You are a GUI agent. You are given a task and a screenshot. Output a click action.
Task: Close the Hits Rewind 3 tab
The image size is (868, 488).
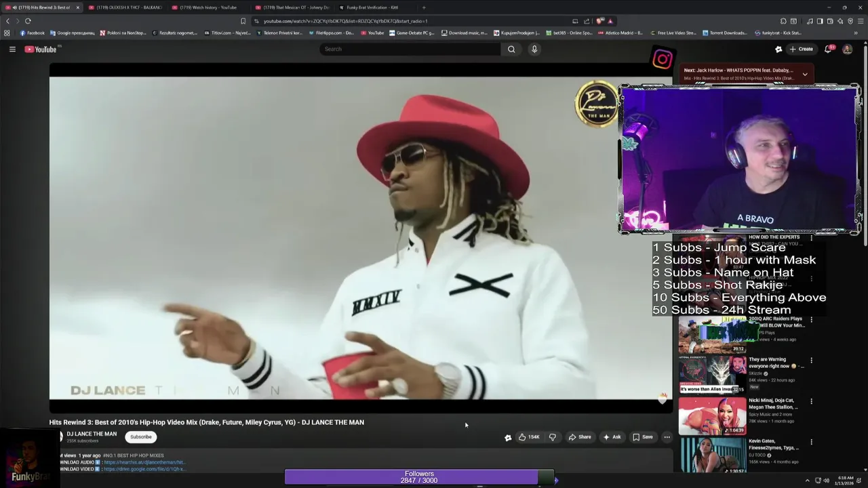point(77,7)
